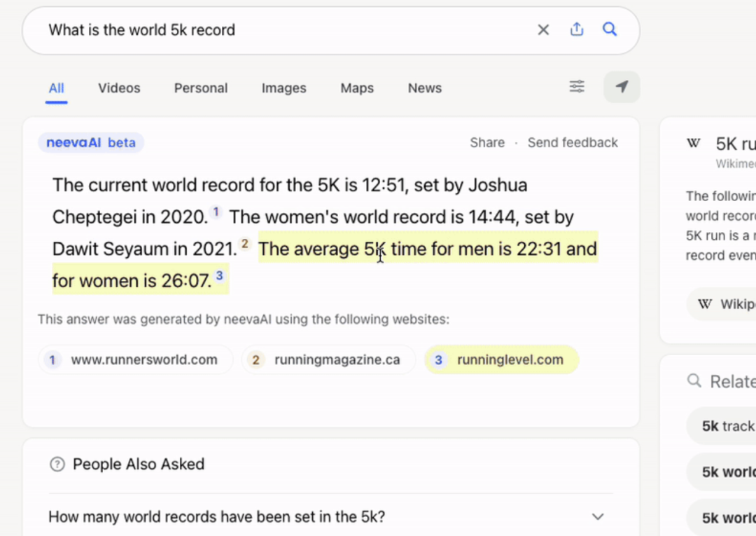Click the 'People Also Asked' heading
The width and height of the screenshot is (756, 536).
pyautogui.click(x=139, y=464)
